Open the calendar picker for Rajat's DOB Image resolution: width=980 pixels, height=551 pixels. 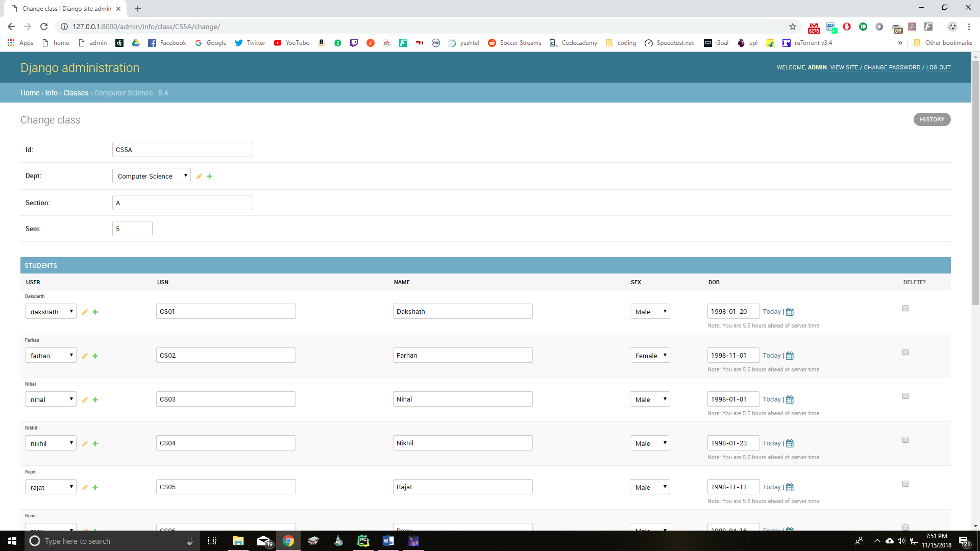[x=790, y=487]
